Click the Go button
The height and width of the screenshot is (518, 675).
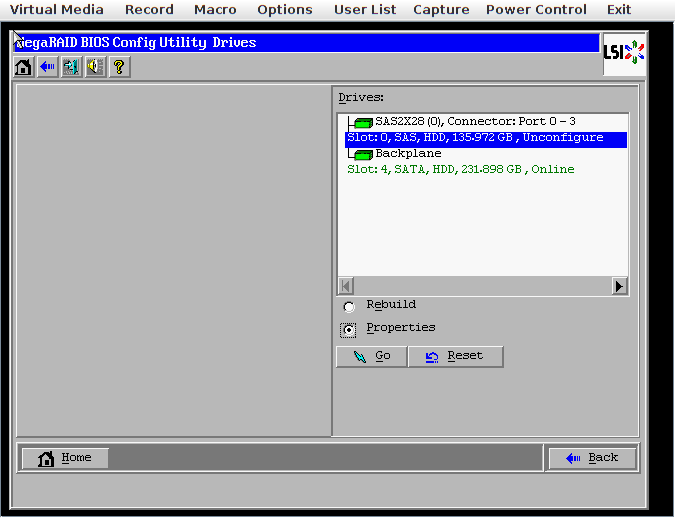click(x=372, y=357)
